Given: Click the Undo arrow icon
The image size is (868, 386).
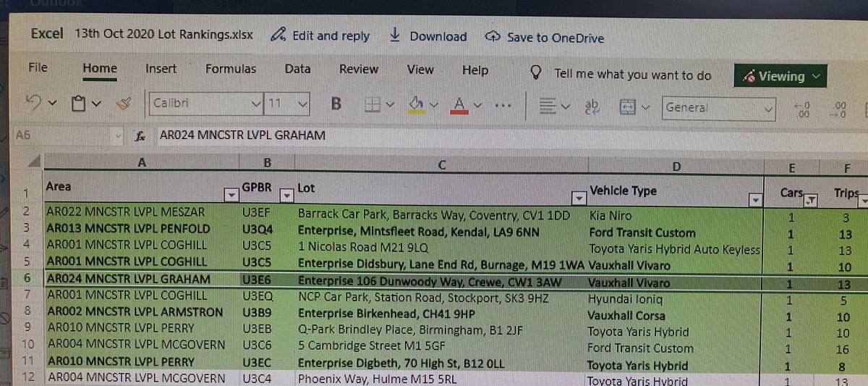Looking at the screenshot, I should click(33, 104).
